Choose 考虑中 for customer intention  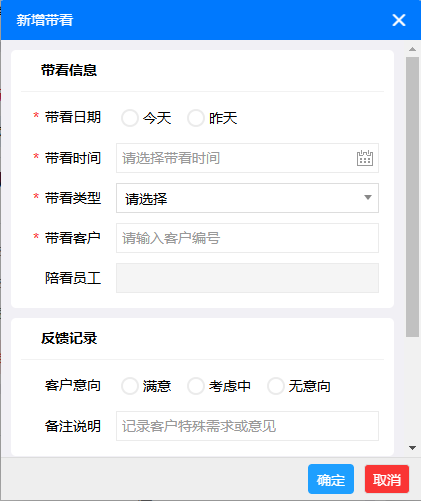(196, 386)
